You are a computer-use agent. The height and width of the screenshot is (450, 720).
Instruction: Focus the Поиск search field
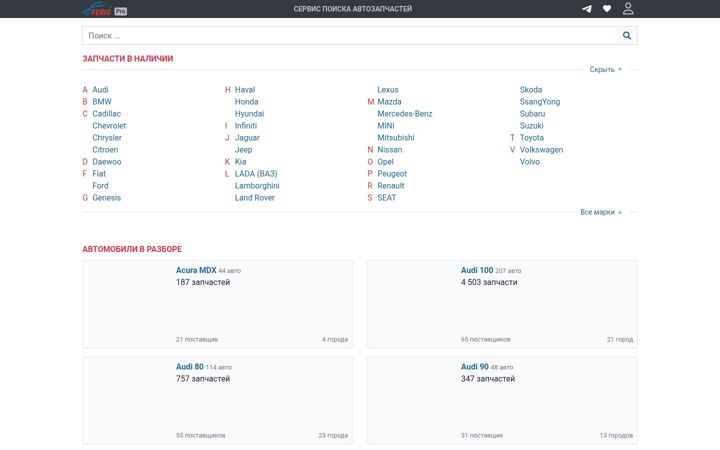pos(350,35)
